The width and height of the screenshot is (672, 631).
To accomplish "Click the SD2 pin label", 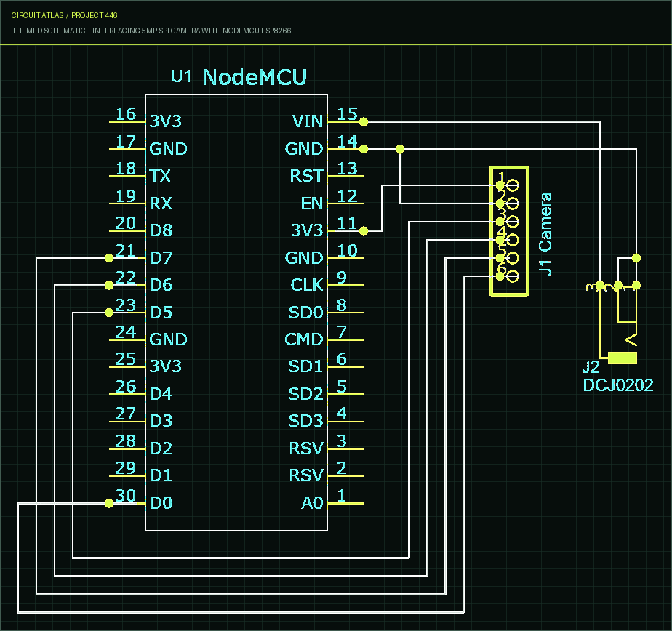I will [x=305, y=394].
